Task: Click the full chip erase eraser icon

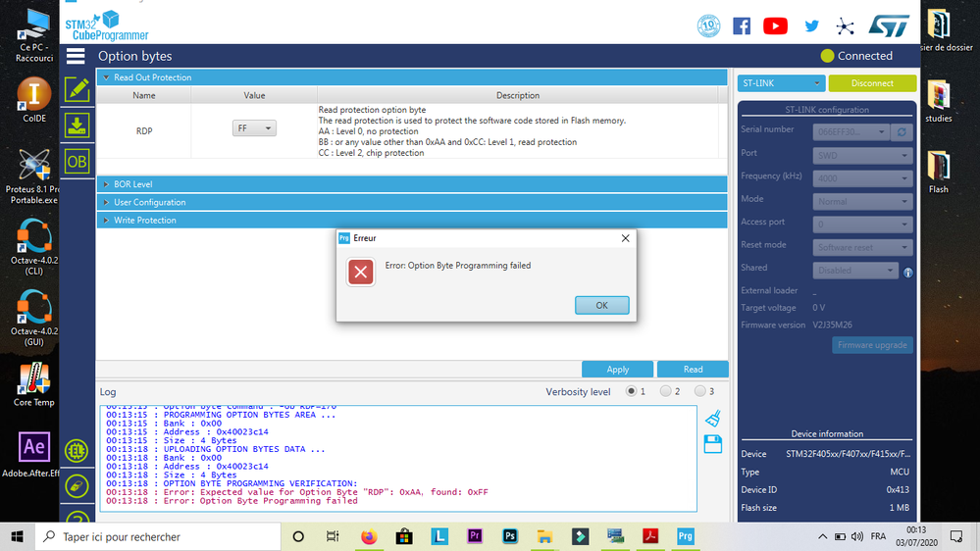Action: (77, 486)
